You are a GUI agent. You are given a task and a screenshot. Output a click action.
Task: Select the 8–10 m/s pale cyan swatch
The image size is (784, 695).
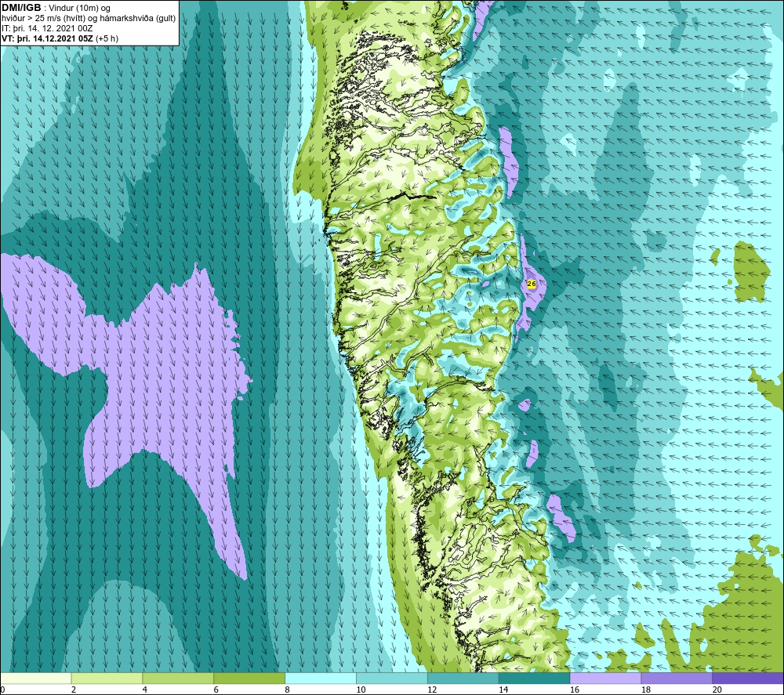pyautogui.click(x=321, y=679)
